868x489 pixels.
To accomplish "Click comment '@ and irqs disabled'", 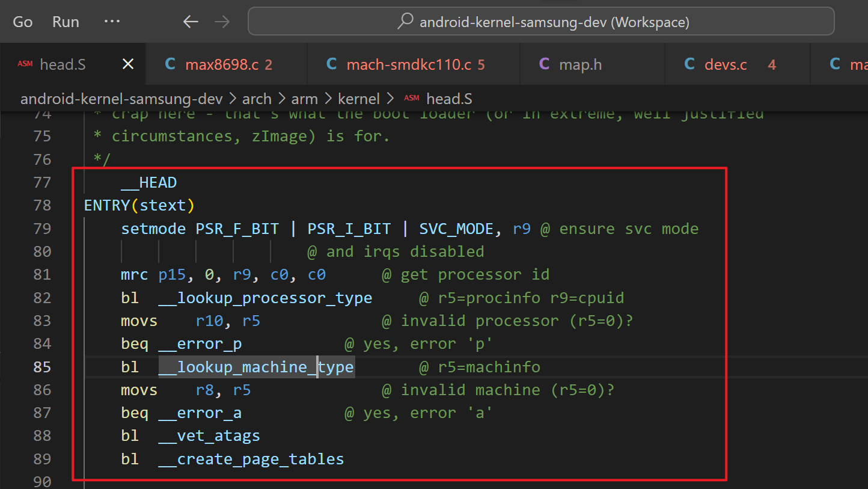I will 396,251.
